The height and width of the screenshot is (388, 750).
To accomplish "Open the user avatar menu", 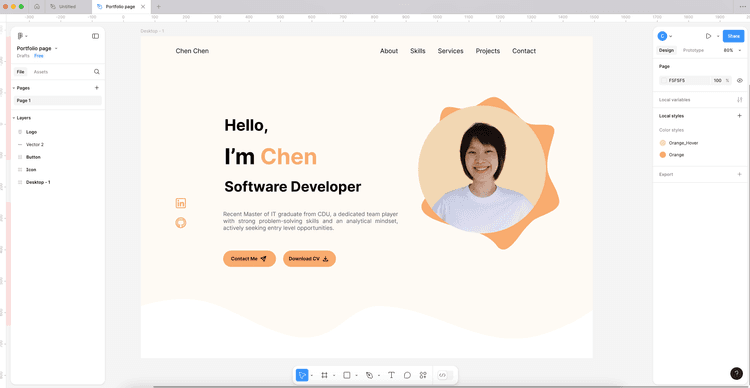I will pyautogui.click(x=662, y=36).
